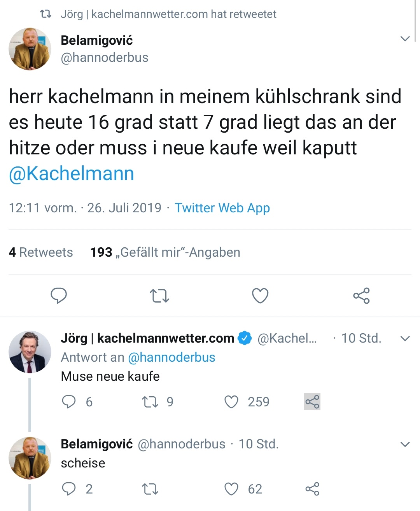The height and width of the screenshot is (511, 420).
Task: Share the "scheise" tweet
Action: tap(312, 489)
